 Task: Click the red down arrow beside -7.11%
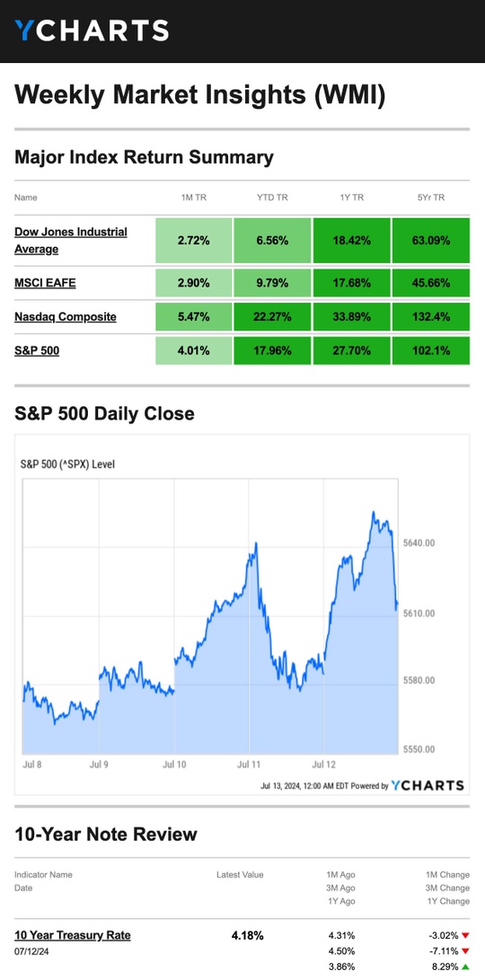pyautogui.click(x=465, y=951)
